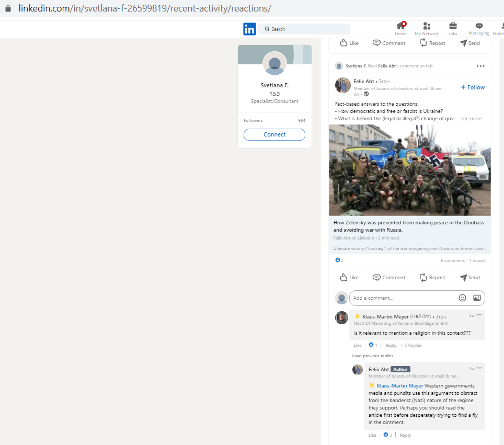Screen dimensions: 504x445
Task: Click the LinkedIn logo icon
Action: point(249,29)
